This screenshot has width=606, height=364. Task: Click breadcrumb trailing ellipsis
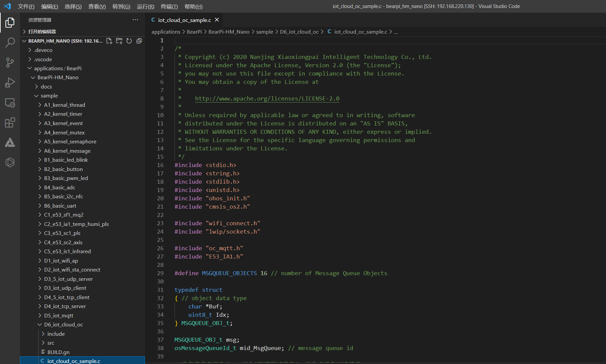(396, 32)
